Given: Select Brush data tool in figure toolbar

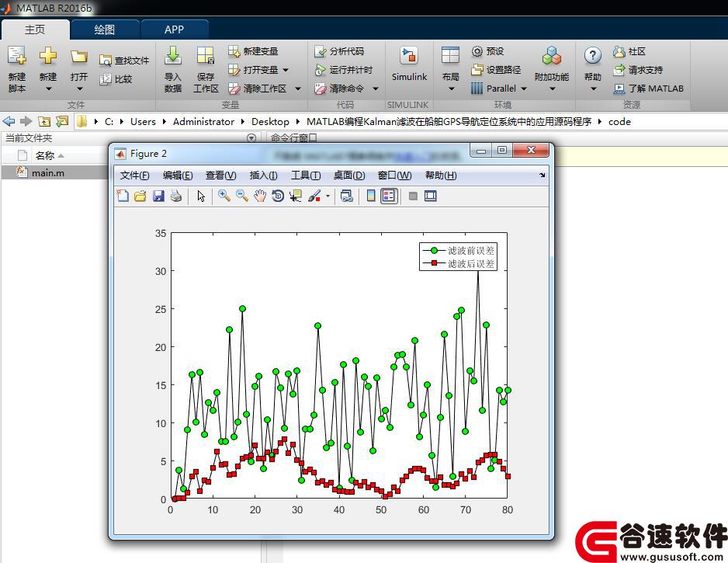Looking at the screenshot, I should [314, 196].
